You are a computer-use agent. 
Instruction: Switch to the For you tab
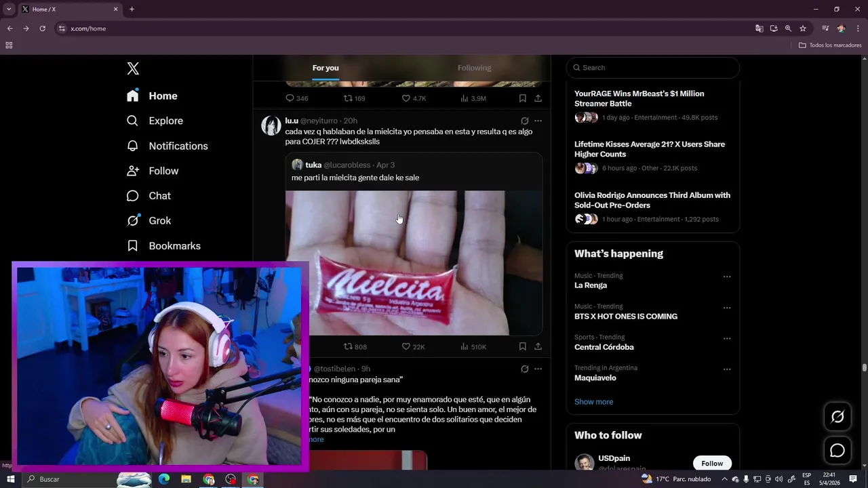325,68
